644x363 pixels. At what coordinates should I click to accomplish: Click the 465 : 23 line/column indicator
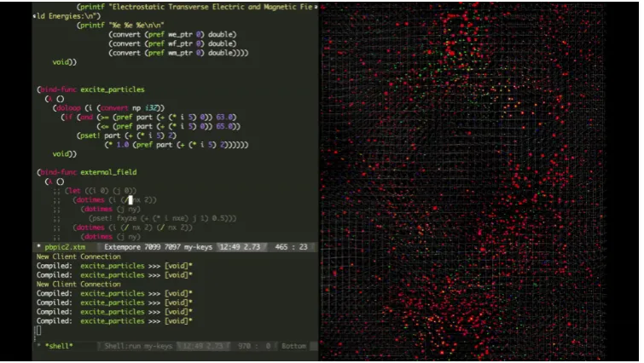(291, 247)
